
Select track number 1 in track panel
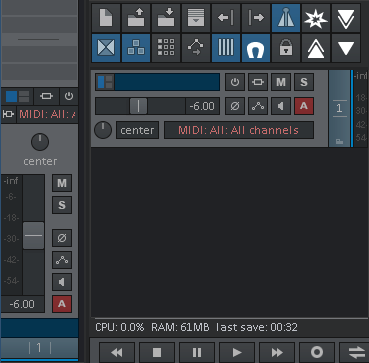[x=339, y=108]
